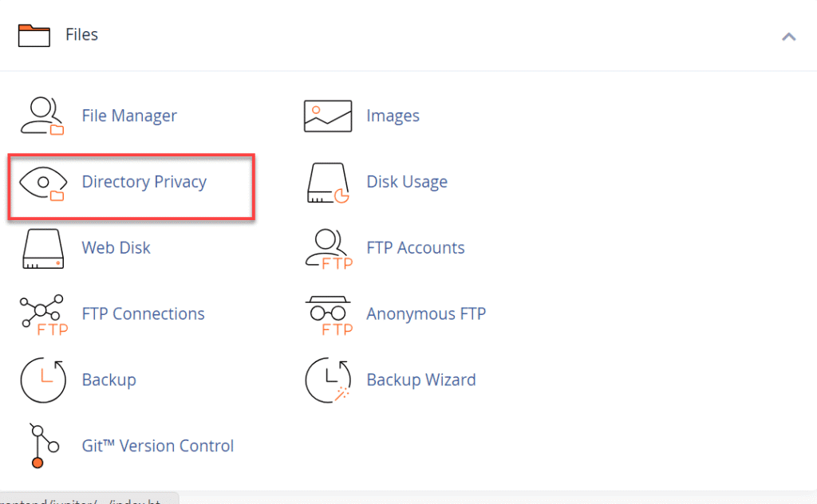Click the FTP Accounts user icon
The width and height of the screenshot is (817, 504).
[x=328, y=249]
